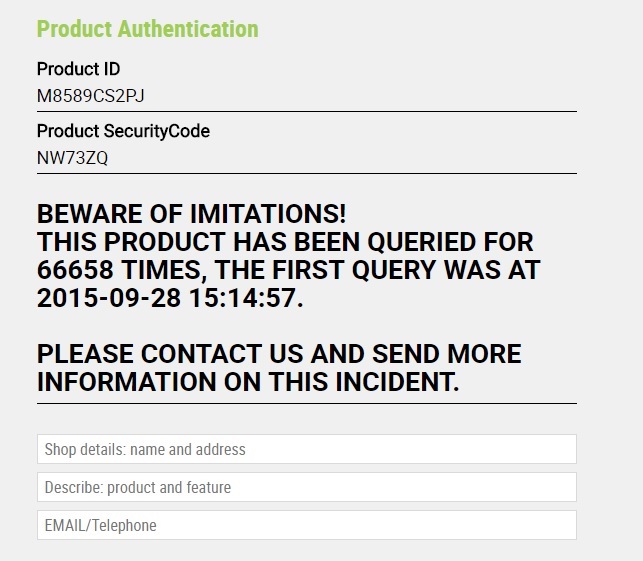Viewport: 643px width, 561px height.
Task: Click the Shop details name and address field
Action: [x=306, y=449]
